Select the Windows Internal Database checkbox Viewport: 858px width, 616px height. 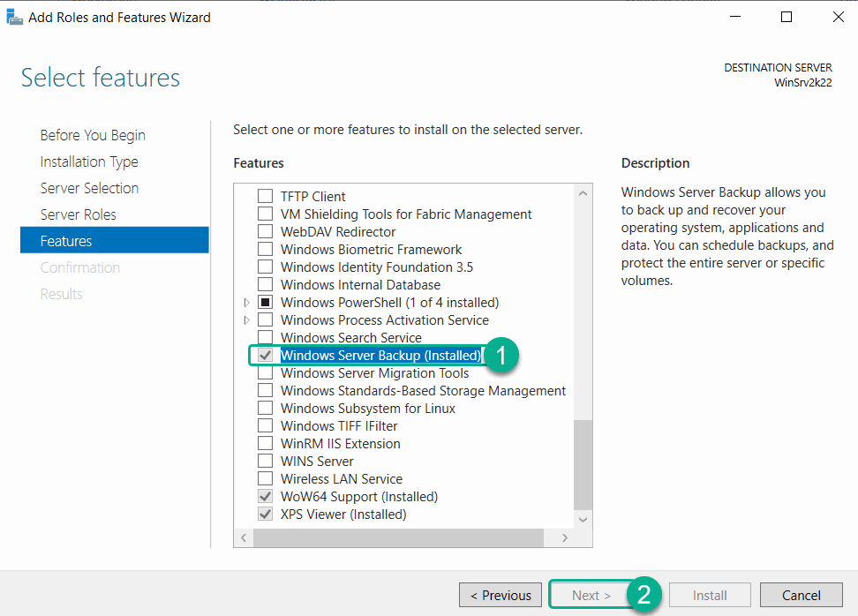[x=266, y=284]
